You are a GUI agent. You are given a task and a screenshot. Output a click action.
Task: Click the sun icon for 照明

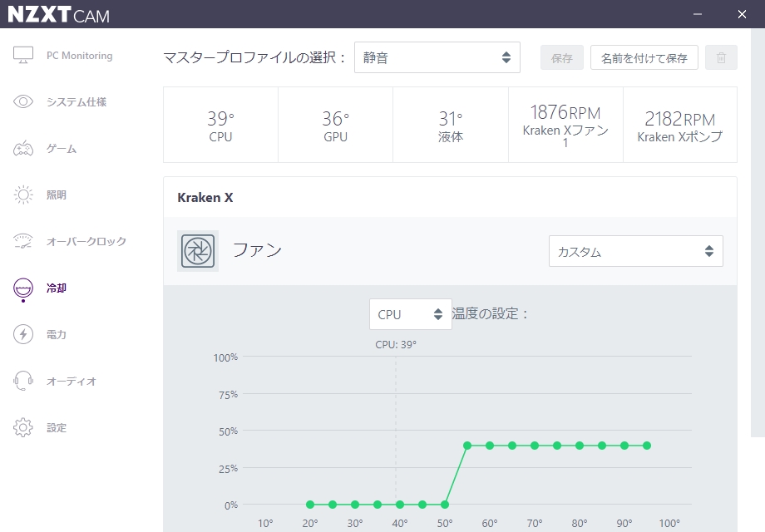(x=23, y=195)
